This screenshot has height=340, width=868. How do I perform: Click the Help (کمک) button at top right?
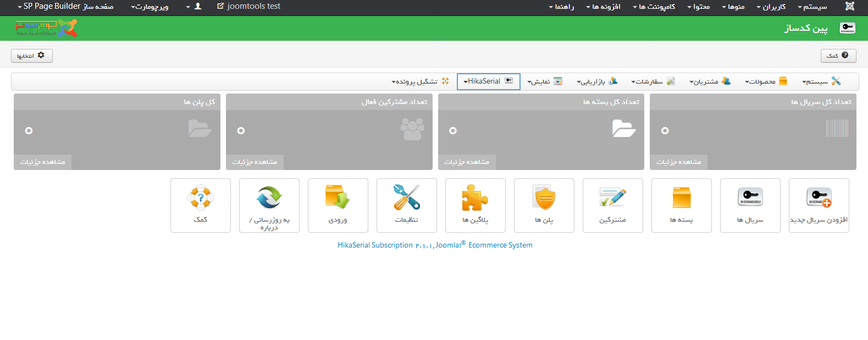pyautogui.click(x=838, y=56)
